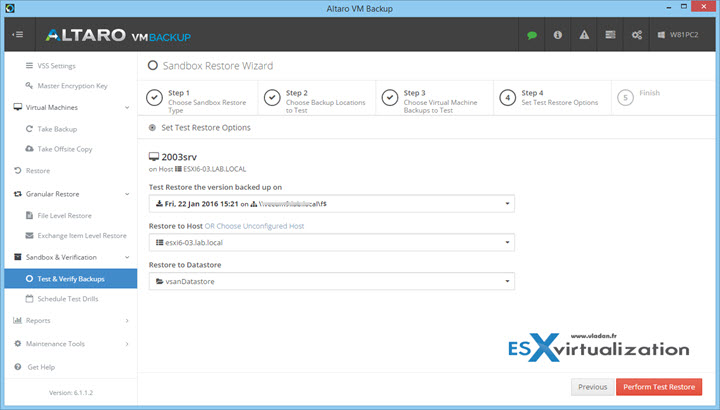Screen dimensions: 720x410
Task: Go to Step 2 Choose Backup Locations
Action: click(316, 98)
